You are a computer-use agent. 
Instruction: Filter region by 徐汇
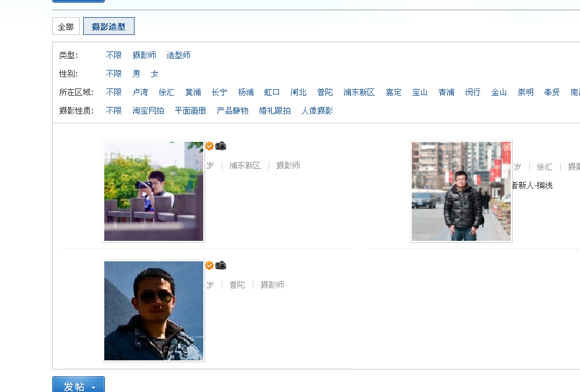click(x=166, y=92)
